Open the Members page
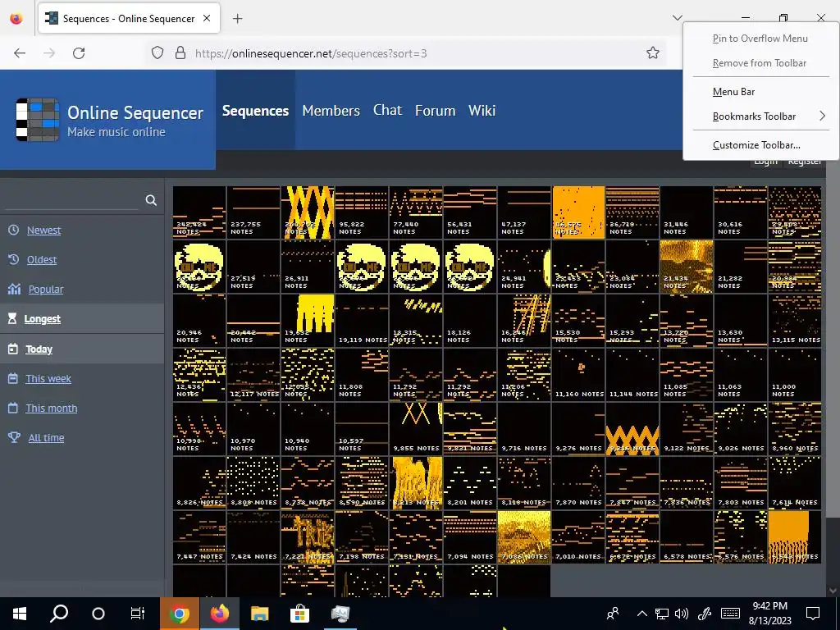The height and width of the screenshot is (630, 840). point(331,111)
